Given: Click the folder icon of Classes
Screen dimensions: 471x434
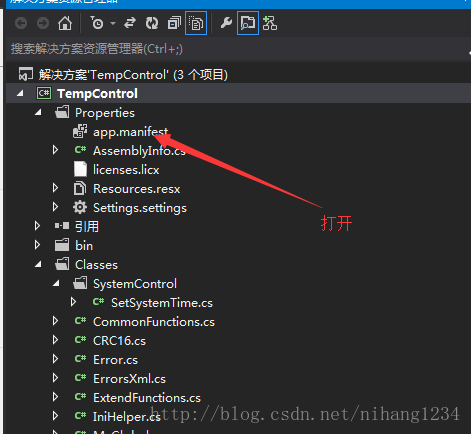Looking at the screenshot, I should tap(62, 264).
